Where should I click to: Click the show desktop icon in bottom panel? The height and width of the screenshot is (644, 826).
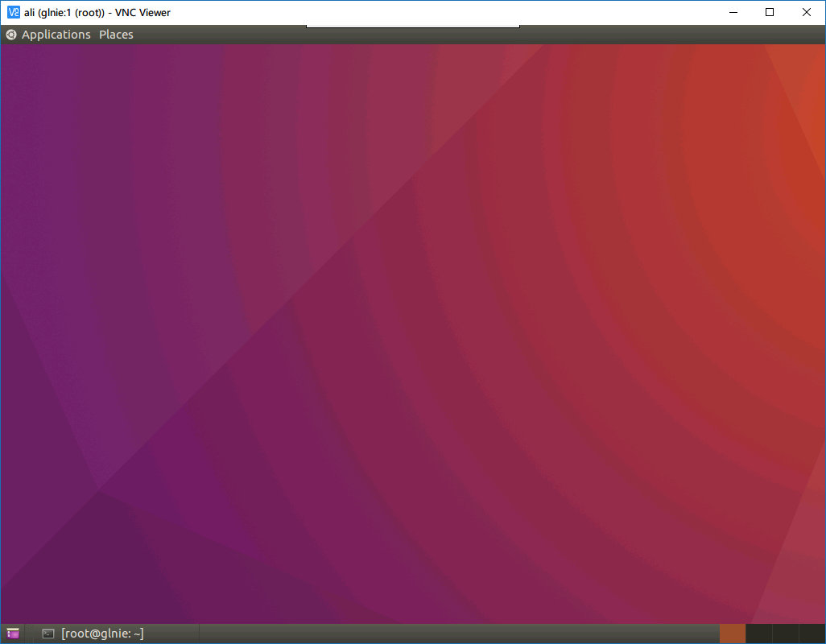click(x=12, y=634)
